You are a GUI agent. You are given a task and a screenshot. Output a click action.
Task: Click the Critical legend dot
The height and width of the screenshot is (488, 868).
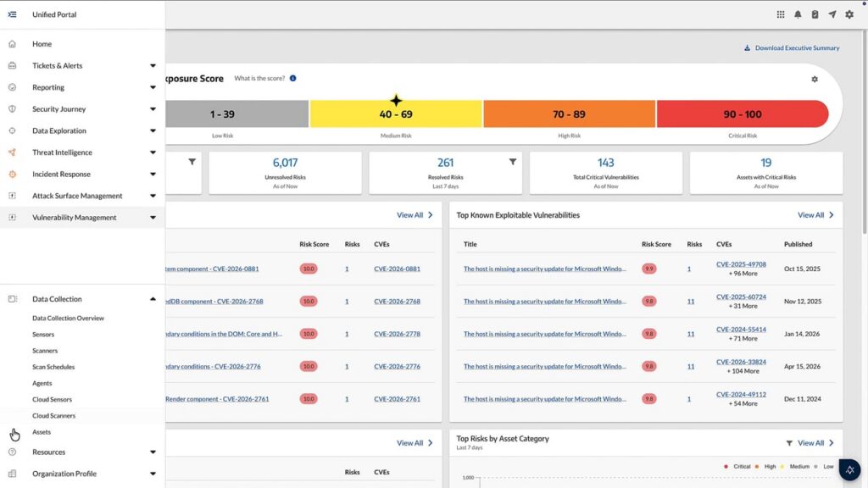point(726,467)
